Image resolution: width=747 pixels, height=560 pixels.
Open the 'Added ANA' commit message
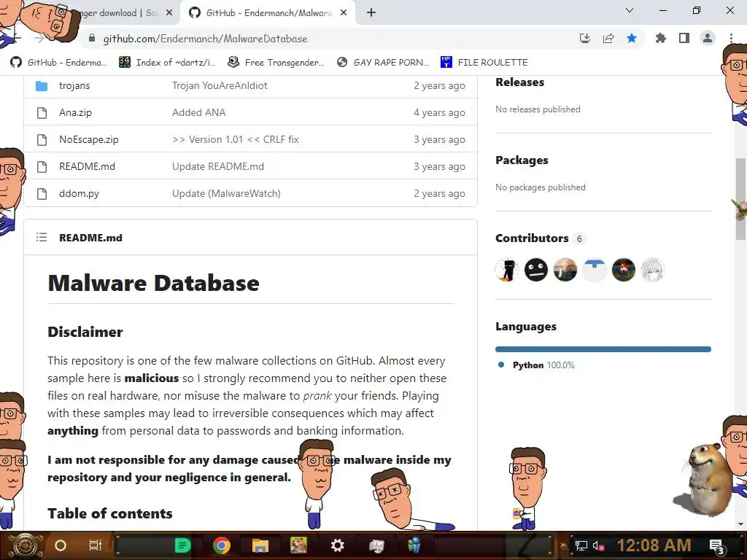coord(198,113)
